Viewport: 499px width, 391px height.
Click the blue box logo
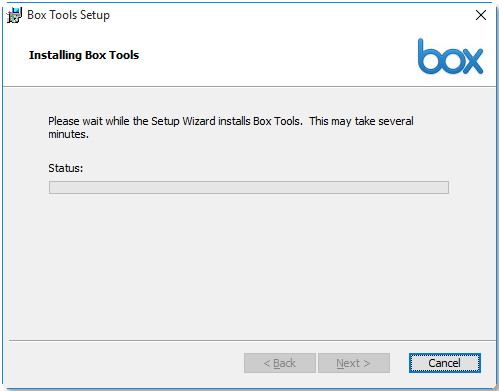tap(450, 56)
